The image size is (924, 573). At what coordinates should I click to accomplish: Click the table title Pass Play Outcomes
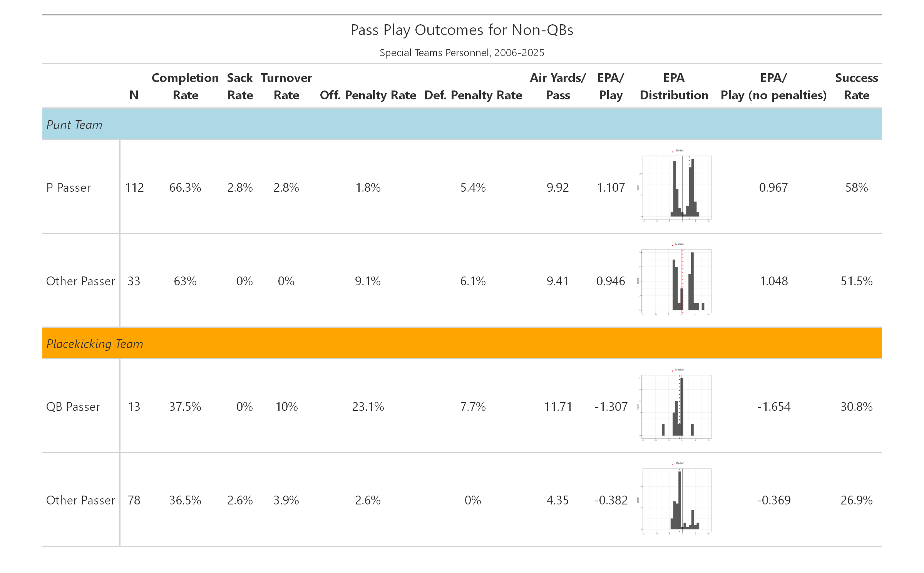[x=462, y=30]
